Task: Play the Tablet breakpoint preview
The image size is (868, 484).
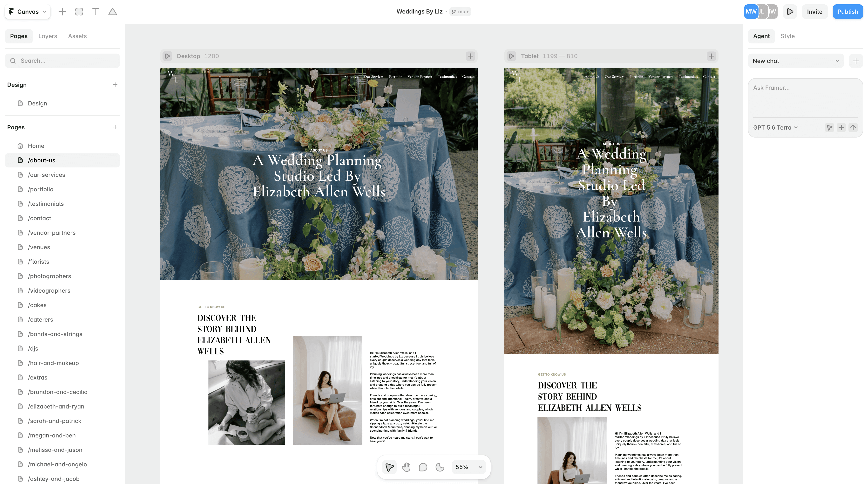Action: point(511,56)
